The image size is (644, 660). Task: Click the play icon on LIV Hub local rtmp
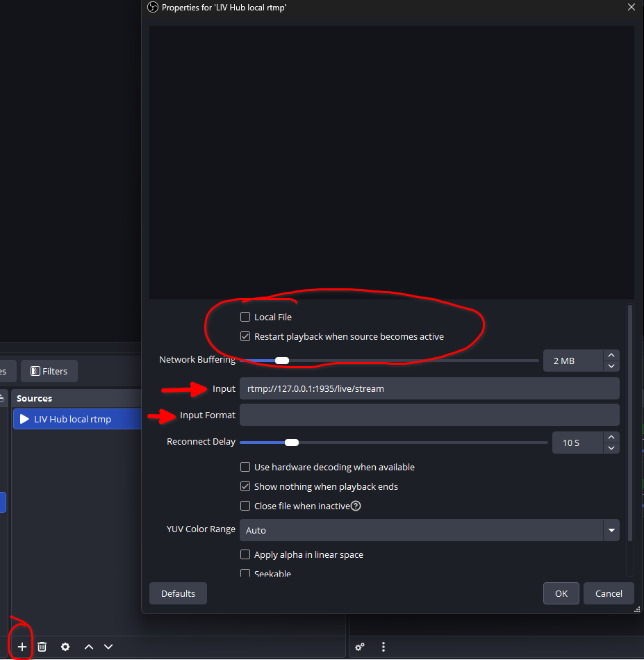(24, 418)
